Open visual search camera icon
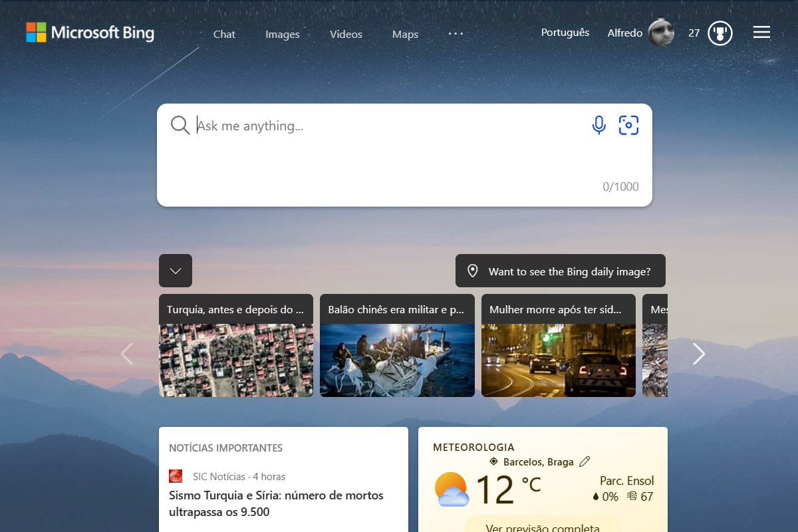 [x=628, y=125]
